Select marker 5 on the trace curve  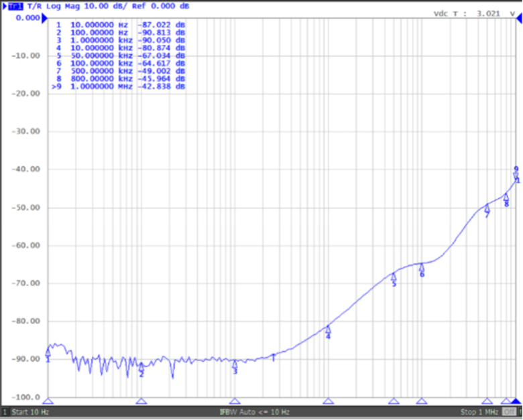tap(394, 277)
